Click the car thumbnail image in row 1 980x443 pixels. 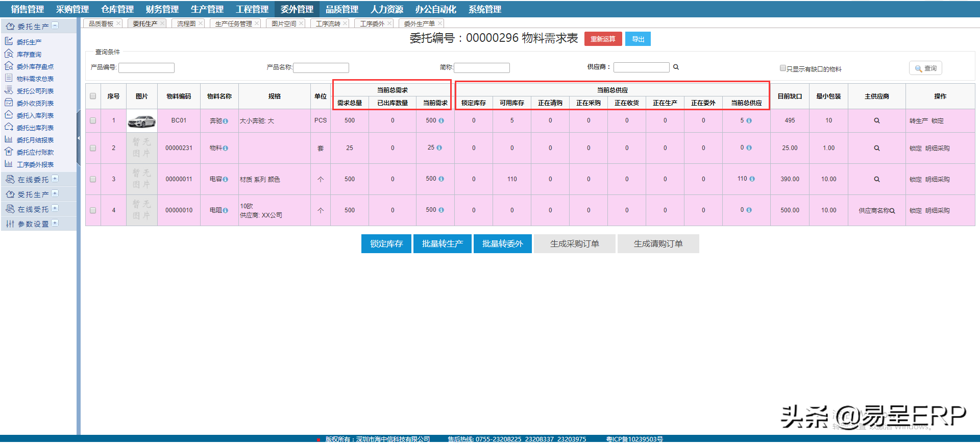(142, 121)
